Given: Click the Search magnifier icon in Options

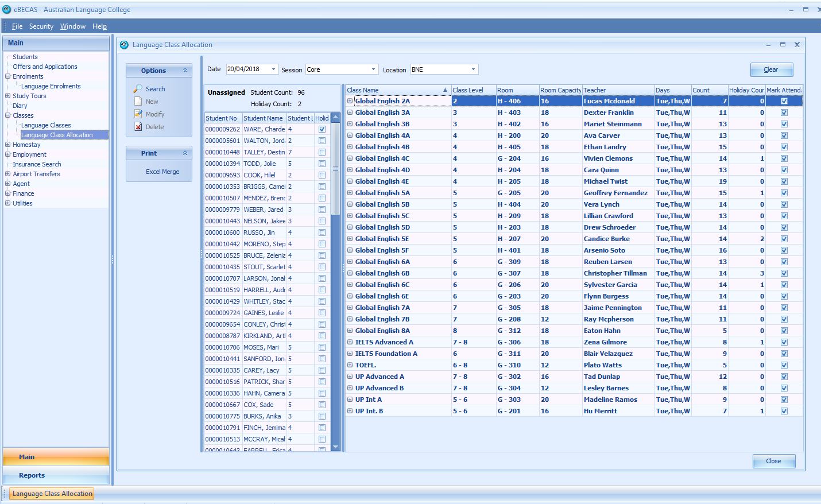Looking at the screenshot, I should (138, 89).
